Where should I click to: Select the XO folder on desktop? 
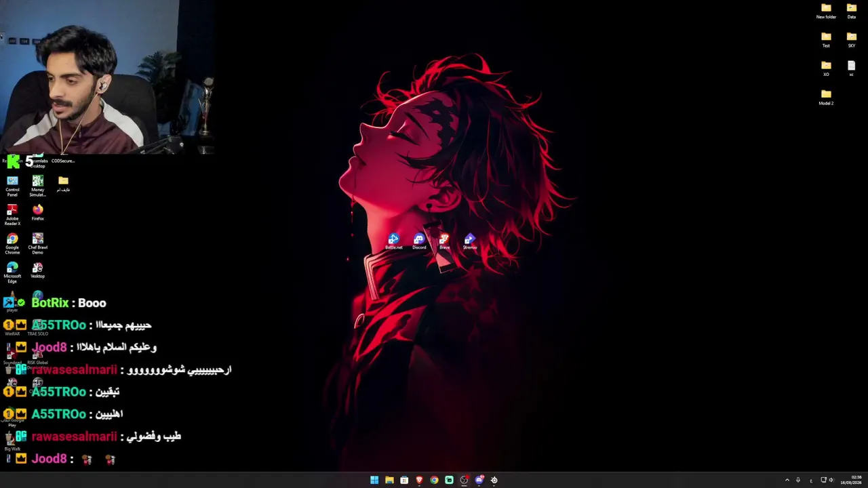click(x=826, y=69)
